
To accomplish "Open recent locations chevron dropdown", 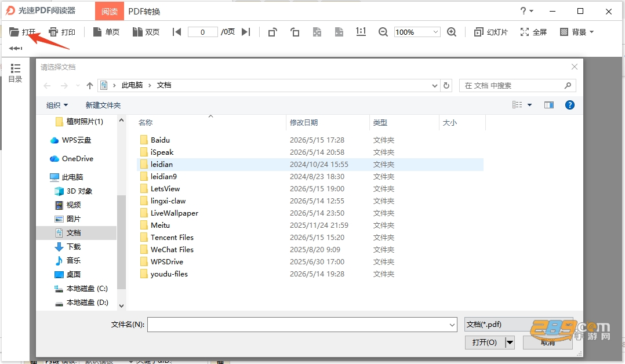I will (78, 85).
